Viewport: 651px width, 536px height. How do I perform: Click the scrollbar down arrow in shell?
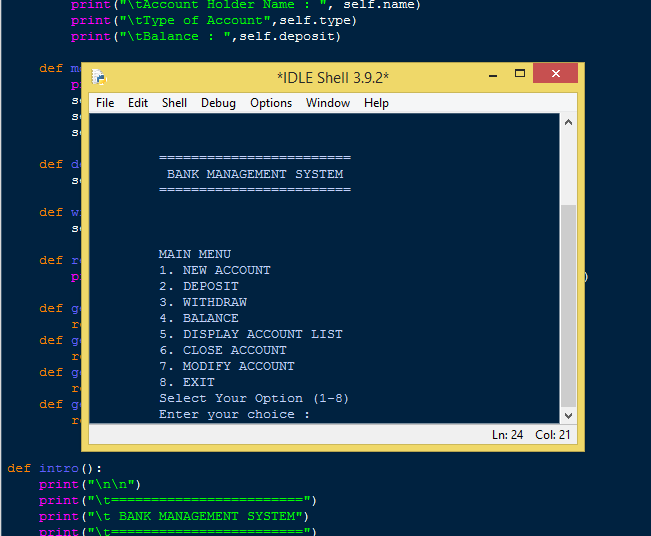click(568, 416)
